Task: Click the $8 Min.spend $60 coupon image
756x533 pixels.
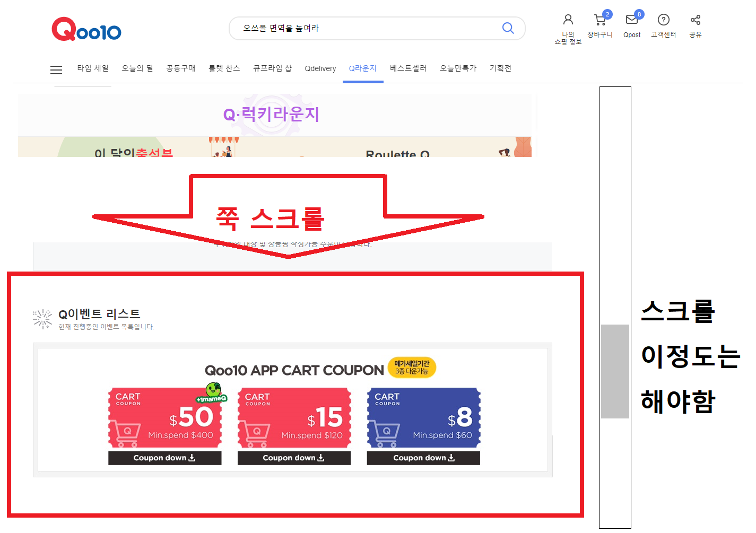Action: click(423, 417)
